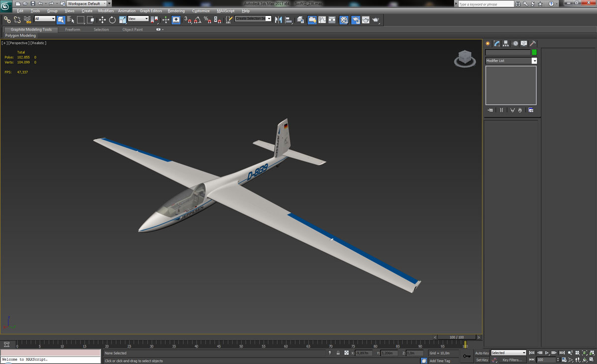Click the play animation button
The width and height of the screenshot is (597, 364).
(x=547, y=353)
